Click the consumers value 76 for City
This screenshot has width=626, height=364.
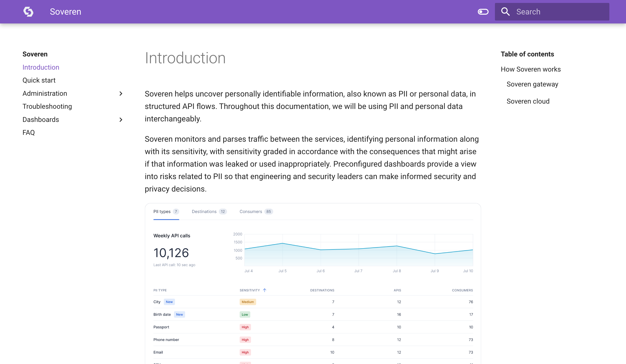pyautogui.click(x=471, y=302)
